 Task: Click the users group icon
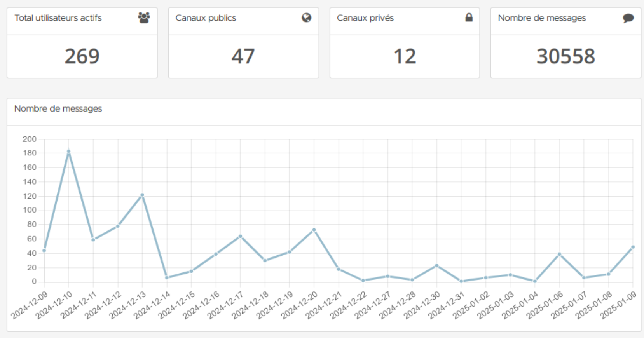click(x=144, y=17)
